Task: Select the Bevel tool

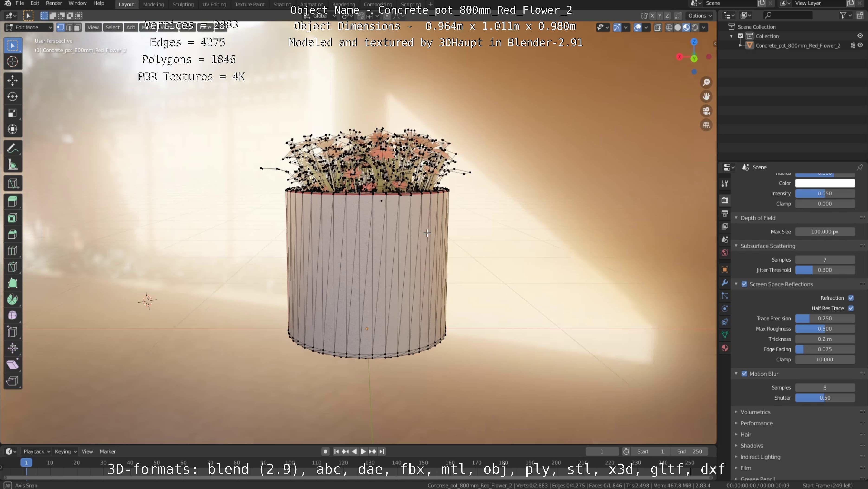Action: 13,234
